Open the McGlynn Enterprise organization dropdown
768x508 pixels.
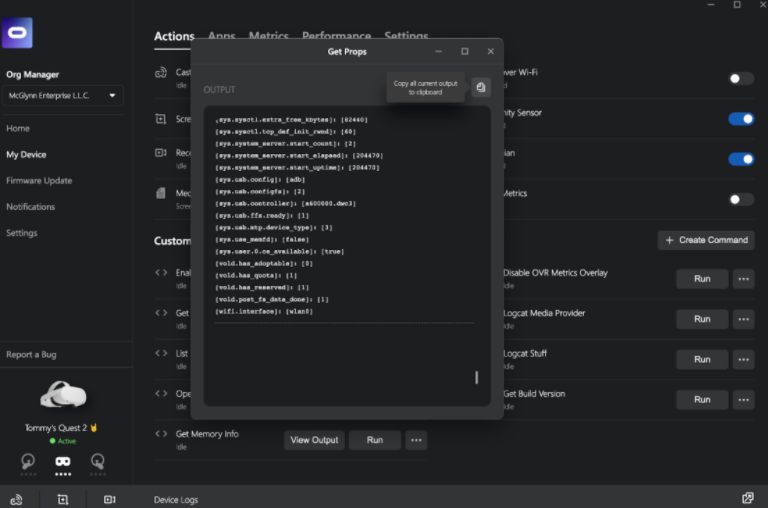click(x=64, y=96)
